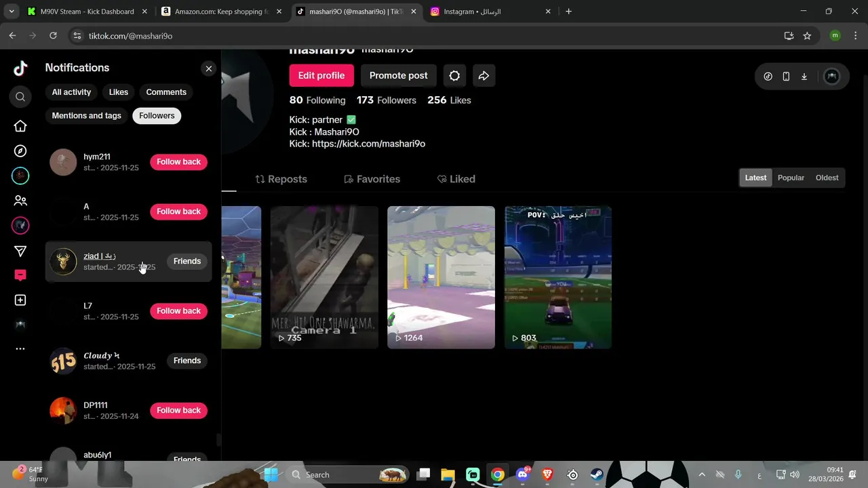Click the red Activity inbox icon
This screenshot has height=488, width=868.
(20, 275)
